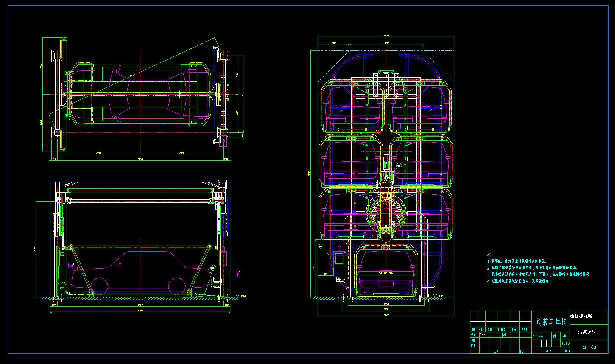Image resolution: width=615 pixels, height=364 pixels.
Task: Select note line numbered 2.
Action: (x=532, y=268)
